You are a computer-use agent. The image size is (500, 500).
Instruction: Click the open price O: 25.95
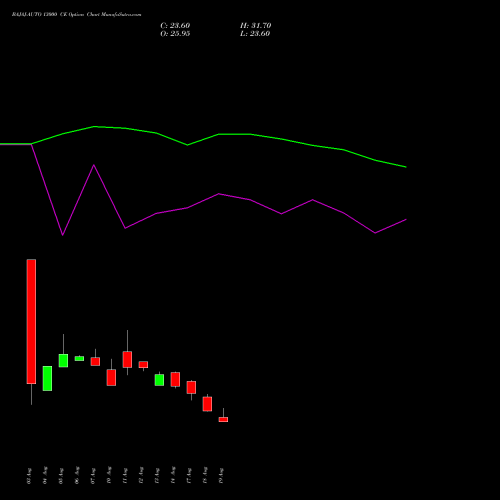click(x=175, y=34)
